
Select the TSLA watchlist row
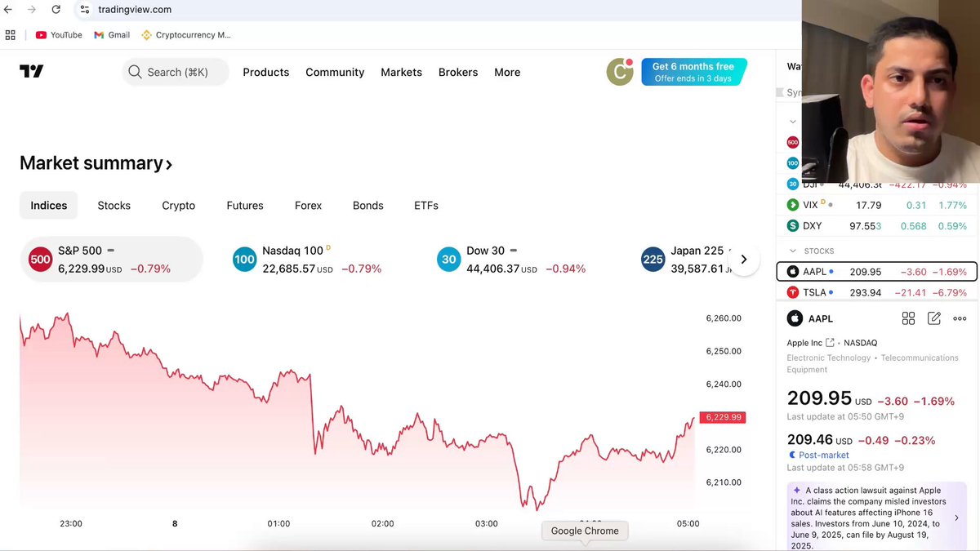tap(877, 292)
